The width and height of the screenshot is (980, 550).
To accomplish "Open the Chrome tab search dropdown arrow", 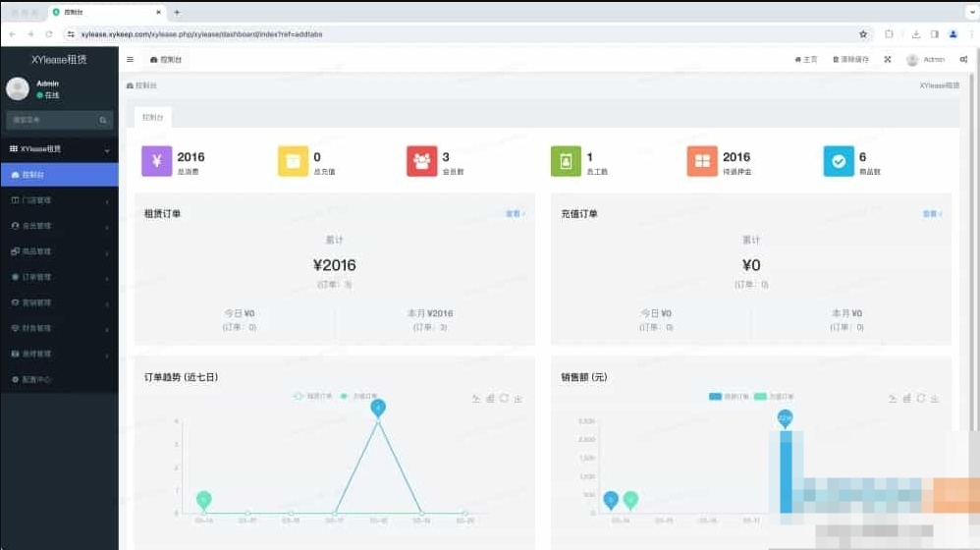I will coord(972,12).
